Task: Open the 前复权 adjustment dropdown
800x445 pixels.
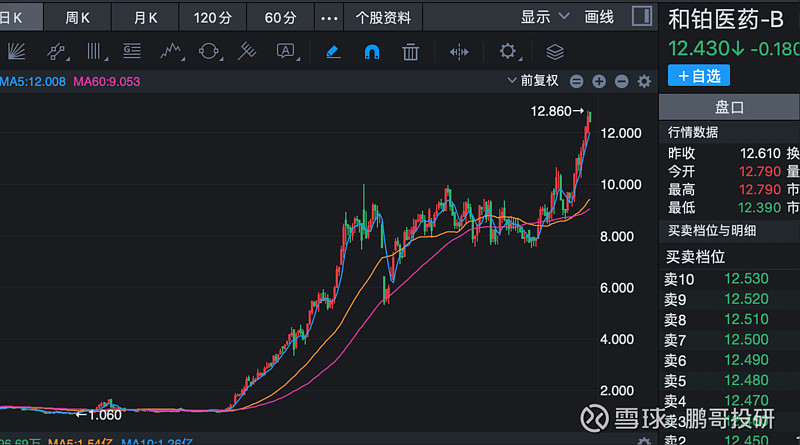Action: pos(533,81)
